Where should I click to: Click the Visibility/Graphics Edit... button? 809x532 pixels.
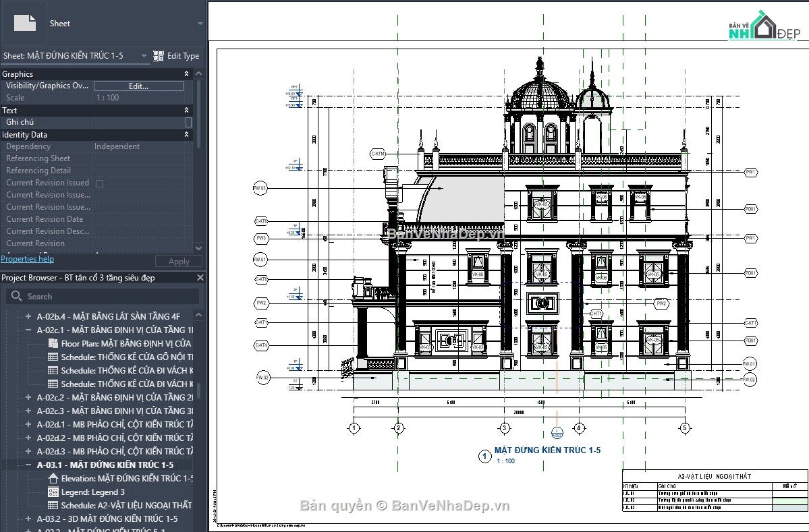(x=138, y=86)
